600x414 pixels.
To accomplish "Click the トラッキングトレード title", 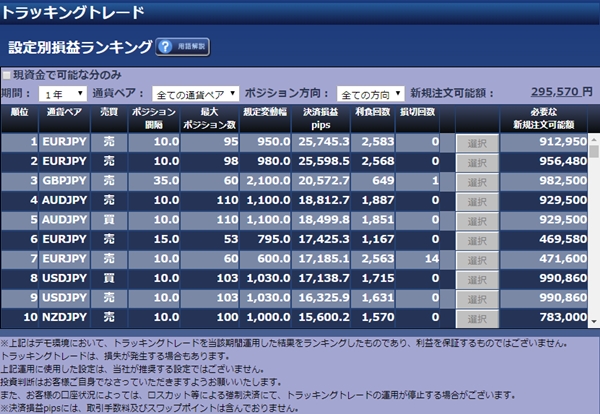I will [x=73, y=13].
